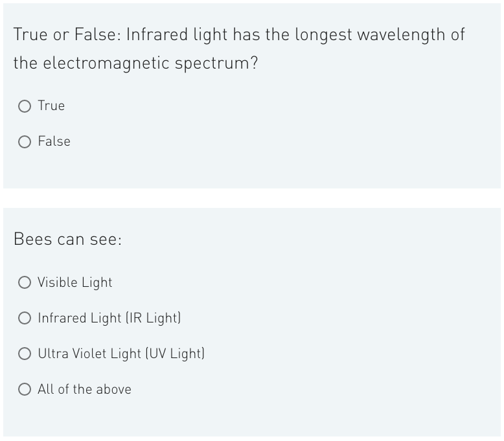The image size is (504, 441).
Task: Click the 'Bees can see:' question heading
Action: [68, 240]
